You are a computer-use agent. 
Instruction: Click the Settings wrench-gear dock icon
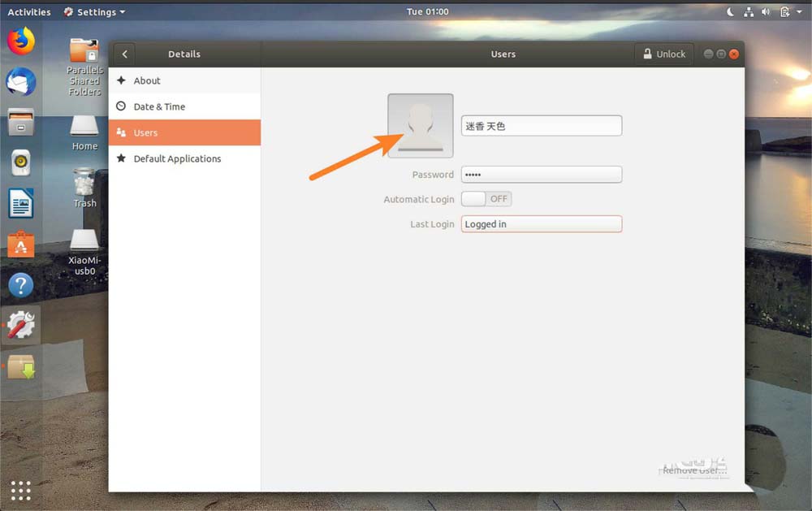pyautogui.click(x=21, y=326)
